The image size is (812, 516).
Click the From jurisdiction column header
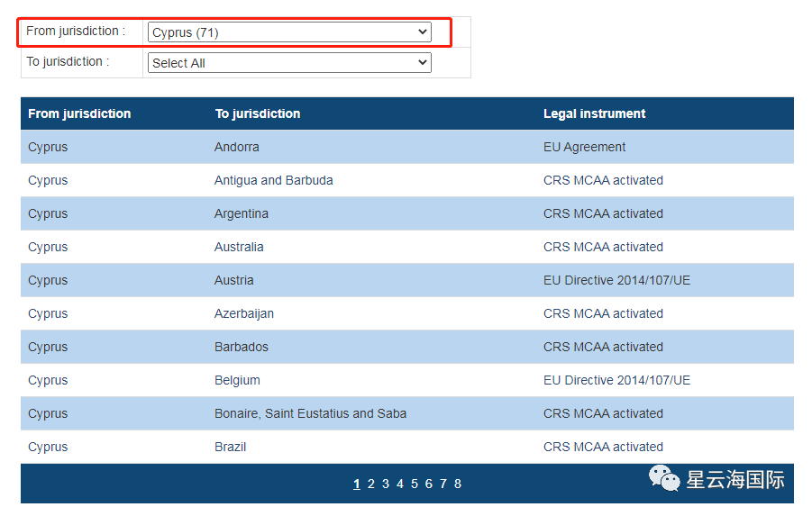pyautogui.click(x=79, y=113)
